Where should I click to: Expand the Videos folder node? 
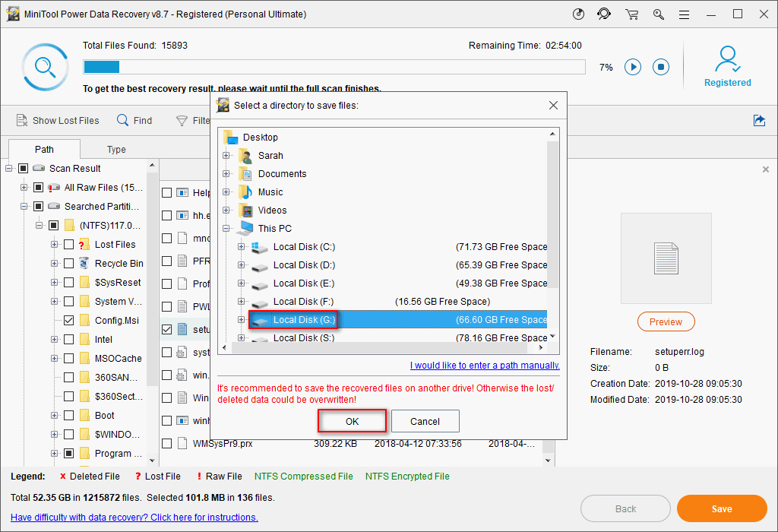pos(226,211)
